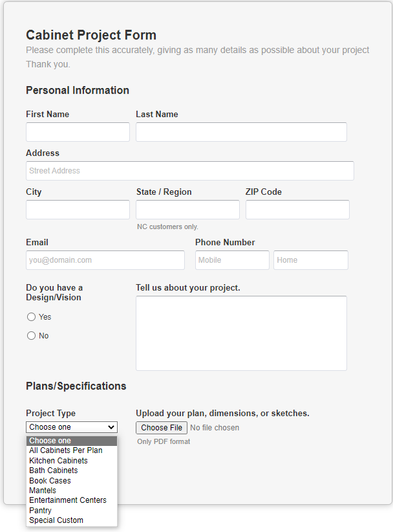This screenshot has height=532, width=393.
Task: Focus the City text field
Action: tap(78, 209)
